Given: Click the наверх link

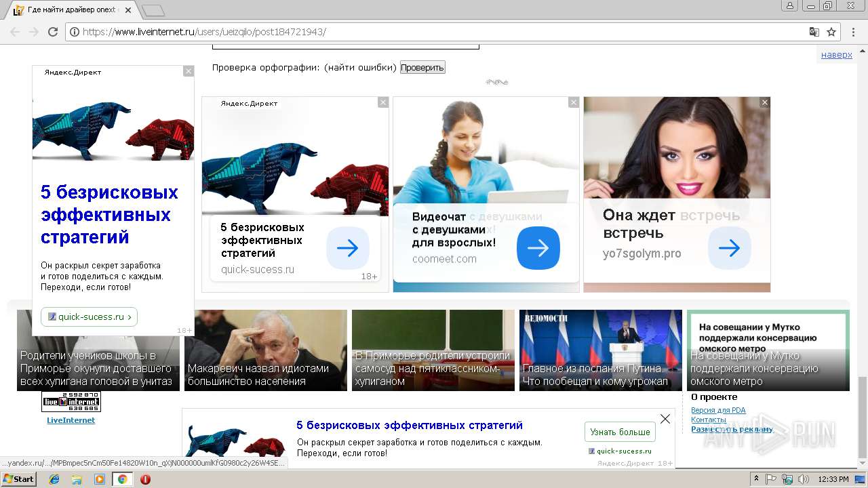Looking at the screenshot, I should tap(837, 55).
